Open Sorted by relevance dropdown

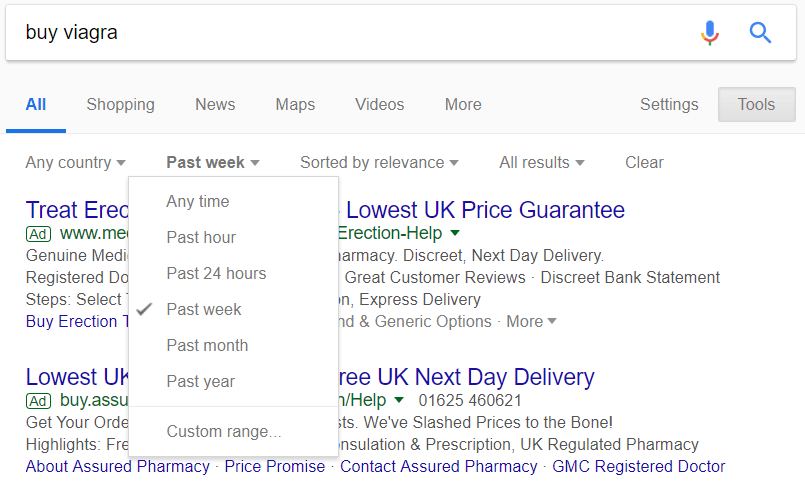pyautogui.click(x=379, y=163)
